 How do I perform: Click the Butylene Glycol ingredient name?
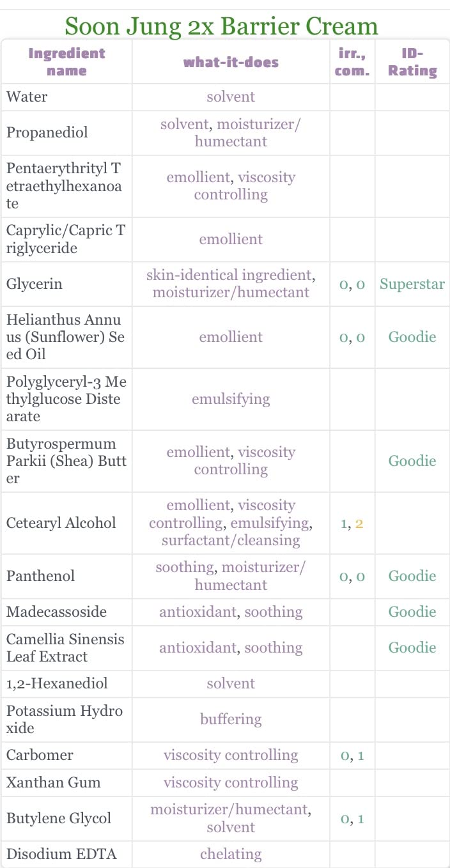click(x=59, y=818)
